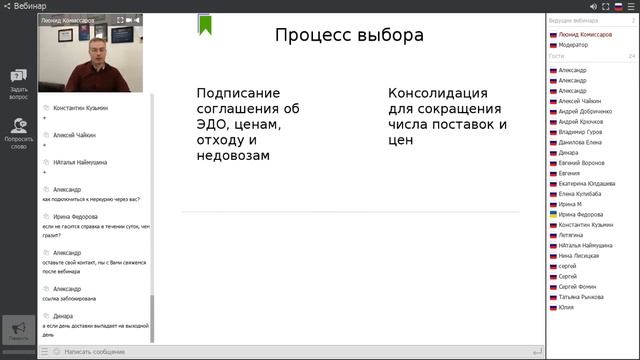The width and height of the screenshot is (640, 360).
Task: Select Владимир Гуров in guest list
Action: (x=580, y=132)
